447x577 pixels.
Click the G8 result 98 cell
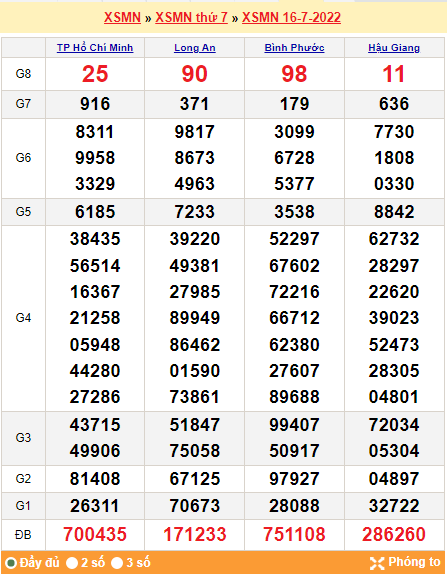(294, 74)
